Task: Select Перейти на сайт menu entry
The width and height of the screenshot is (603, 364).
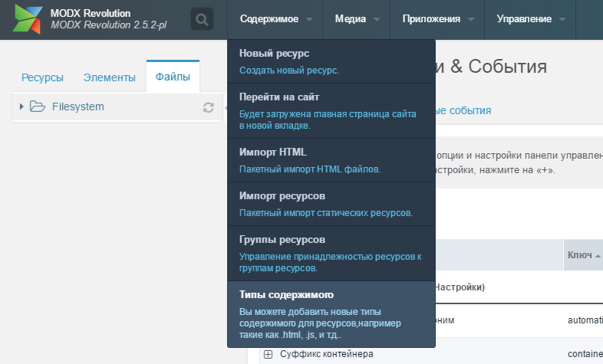Action: [x=331, y=111]
